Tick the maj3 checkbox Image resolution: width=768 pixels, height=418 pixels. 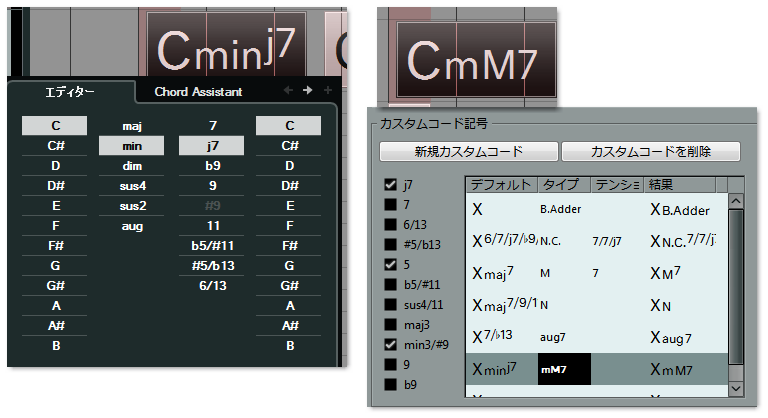[390, 324]
